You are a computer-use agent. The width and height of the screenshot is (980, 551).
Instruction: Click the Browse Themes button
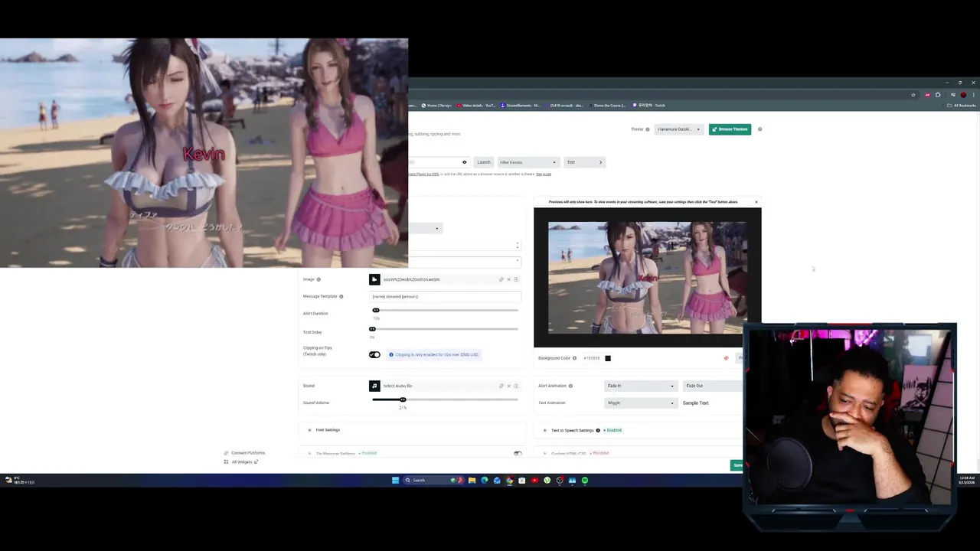pyautogui.click(x=730, y=129)
